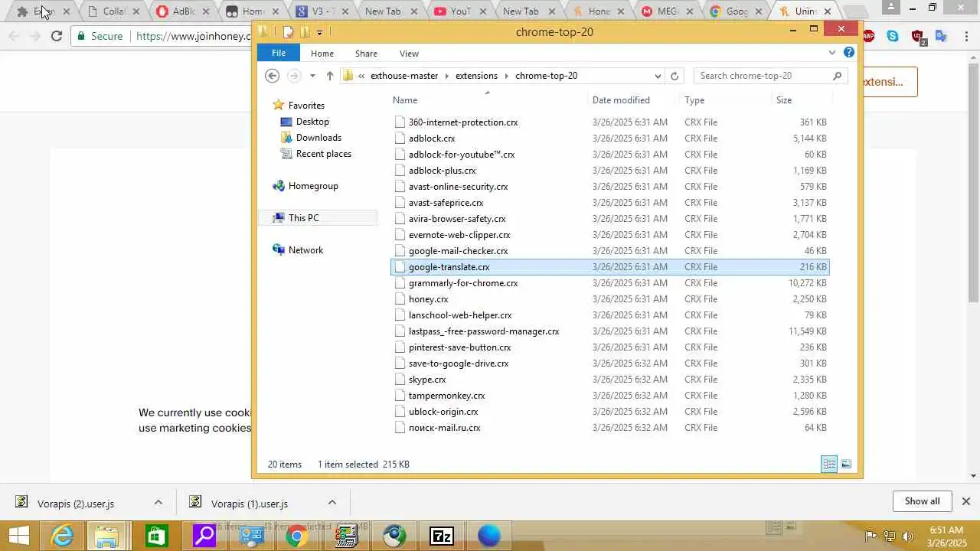Viewport: 980px width, 551px height.
Task: Open the File tab in Explorer ribbon
Action: pos(279,53)
